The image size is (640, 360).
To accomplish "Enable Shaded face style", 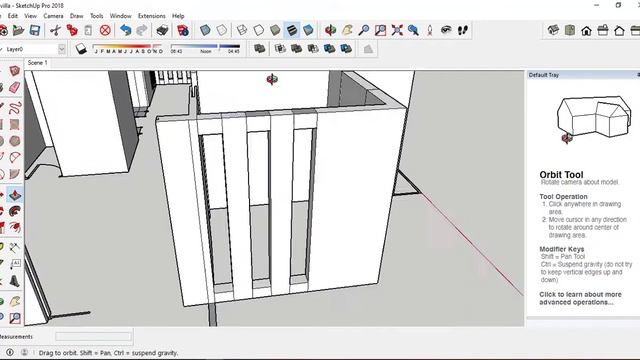I will [x=275, y=30].
